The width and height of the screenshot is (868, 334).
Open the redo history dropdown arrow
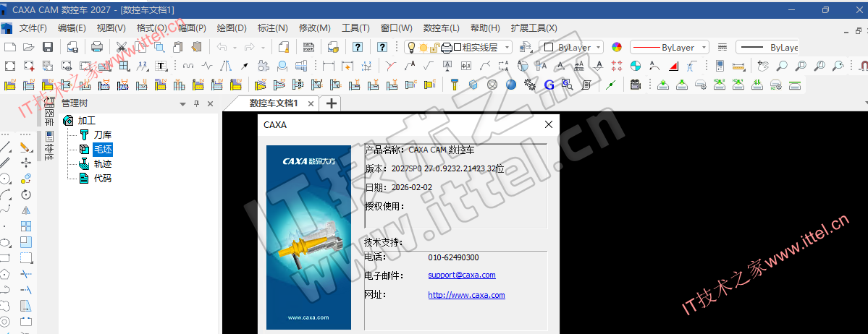pyautogui.click(x=263, y=48)
